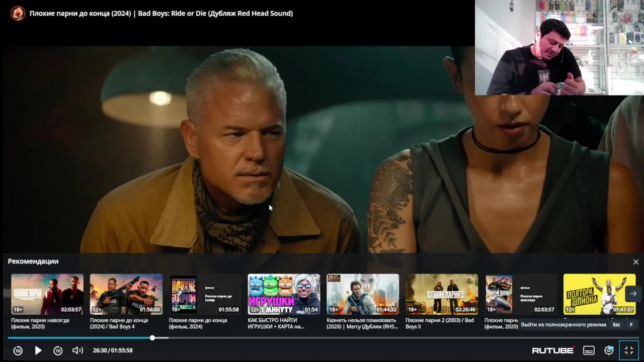Click title Казнить нельзя помиловать (2026)
Image resolution: width=644 pixels, height=362 pixels.
click(x=362, y=323)
